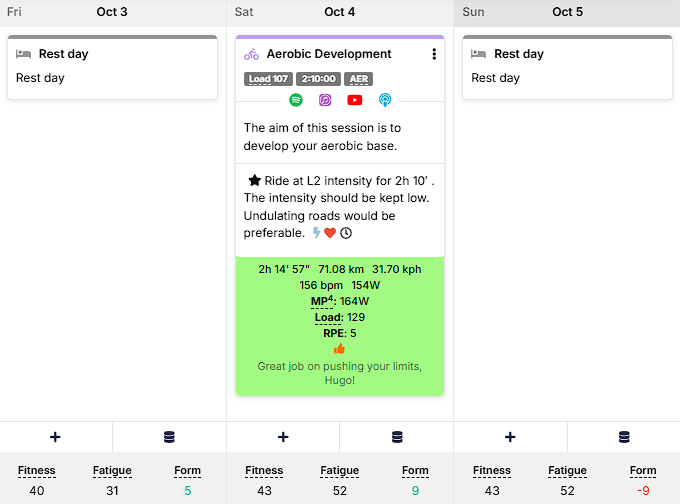Image resolution: width=680 pixels, height=504 pixels.
Task: Add a workout on Saturday Oct 4
Action: (x=283, y=437)
